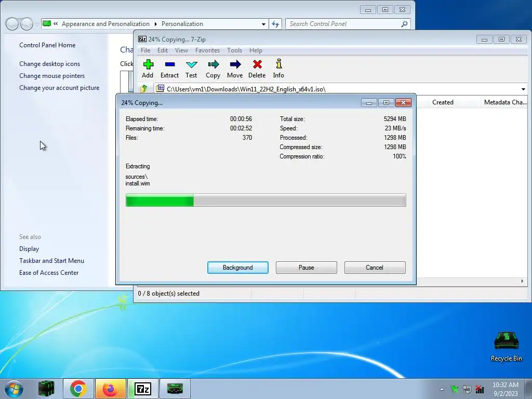Open Change mouse pointers link
The width and height of the screenshot is (532, 399).
point(52,76)
